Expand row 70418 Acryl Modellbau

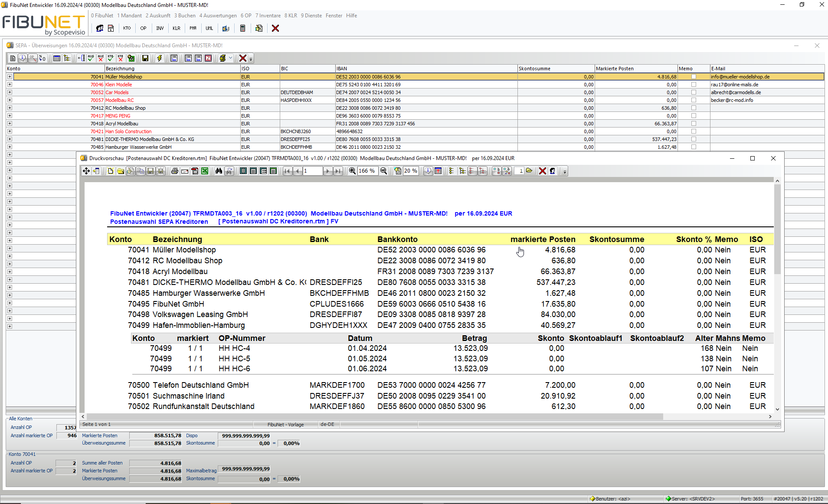click(10, 124)
